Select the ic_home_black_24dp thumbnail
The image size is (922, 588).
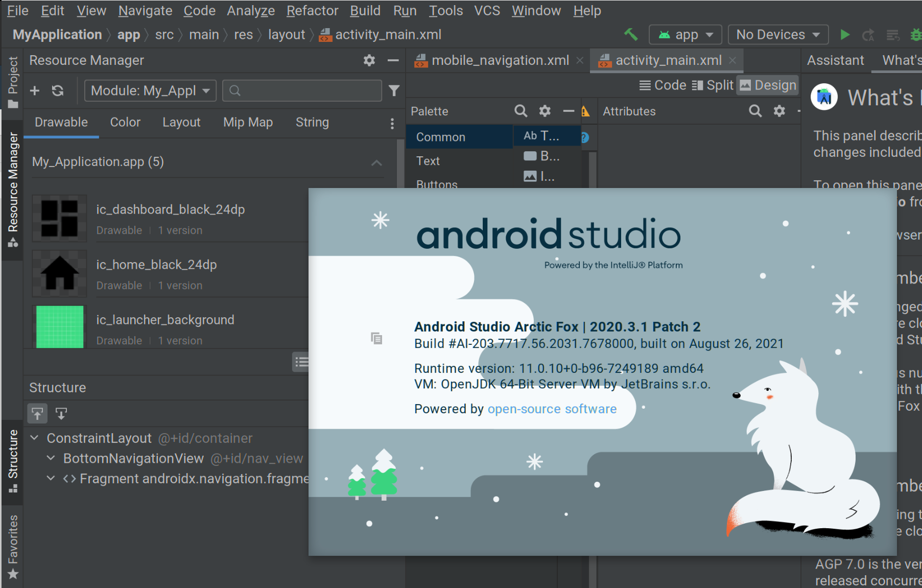point(59,273)
